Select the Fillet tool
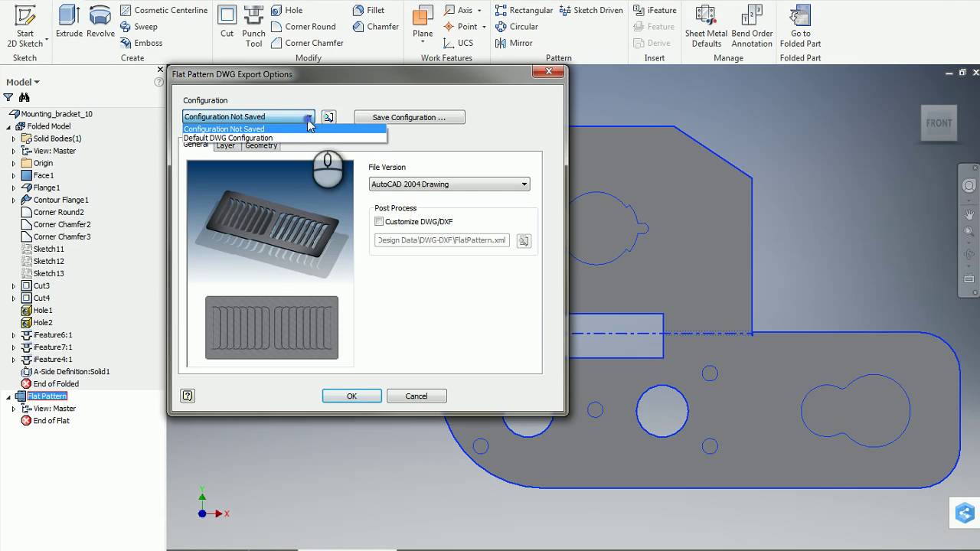This screenshot has width=980, height=551. pyautogui.click(x=368, y=10)
